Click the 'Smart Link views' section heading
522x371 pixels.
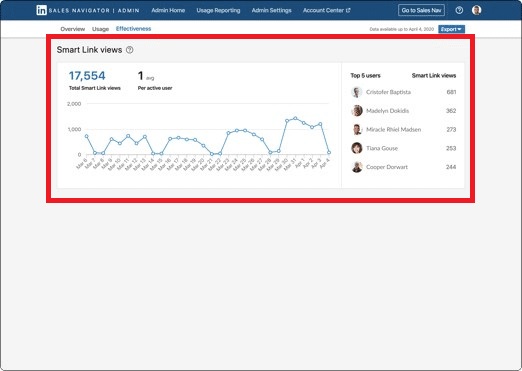[89, 50]
